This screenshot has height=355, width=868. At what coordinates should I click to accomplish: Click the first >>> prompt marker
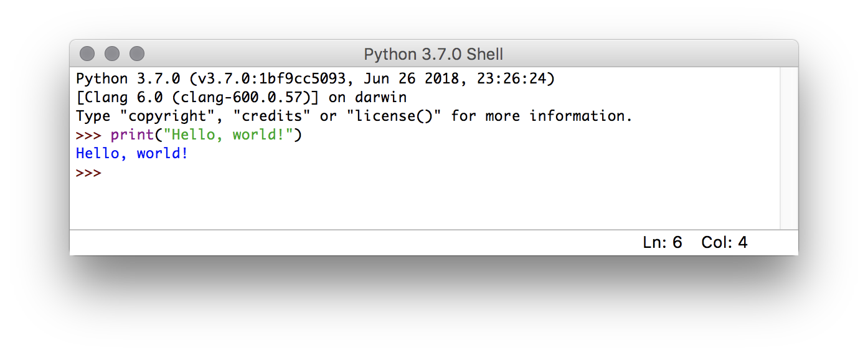[88, 135]
